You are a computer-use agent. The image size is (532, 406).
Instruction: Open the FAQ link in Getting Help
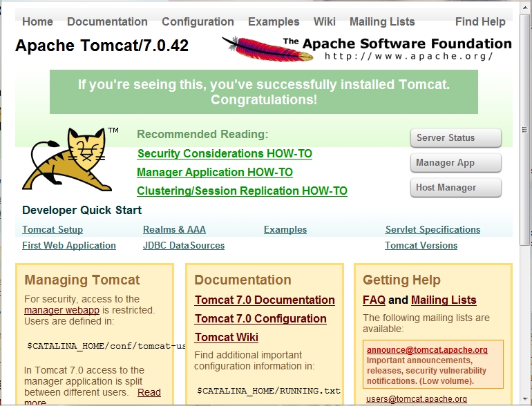tap(374, 300)
